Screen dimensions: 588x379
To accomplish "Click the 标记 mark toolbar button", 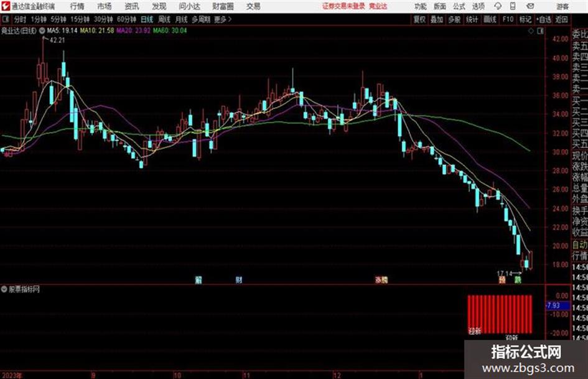I will (525, 19).
